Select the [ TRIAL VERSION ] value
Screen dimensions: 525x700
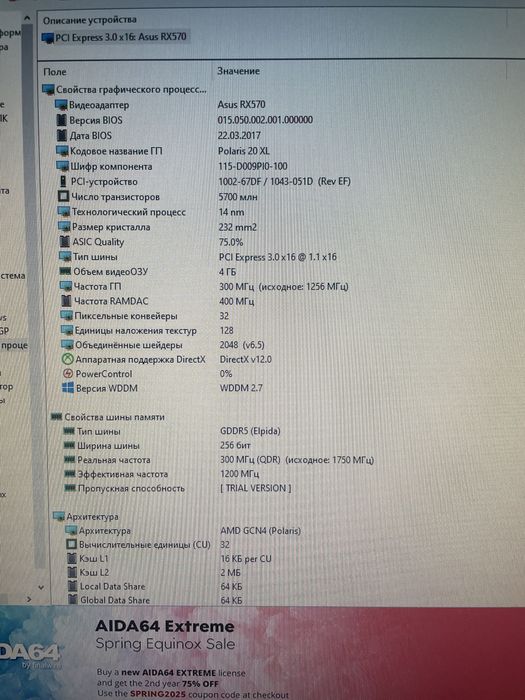[x=256, y=488]
